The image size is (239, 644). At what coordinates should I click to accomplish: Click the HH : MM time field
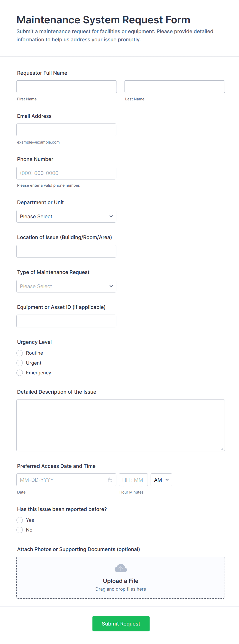133,480
